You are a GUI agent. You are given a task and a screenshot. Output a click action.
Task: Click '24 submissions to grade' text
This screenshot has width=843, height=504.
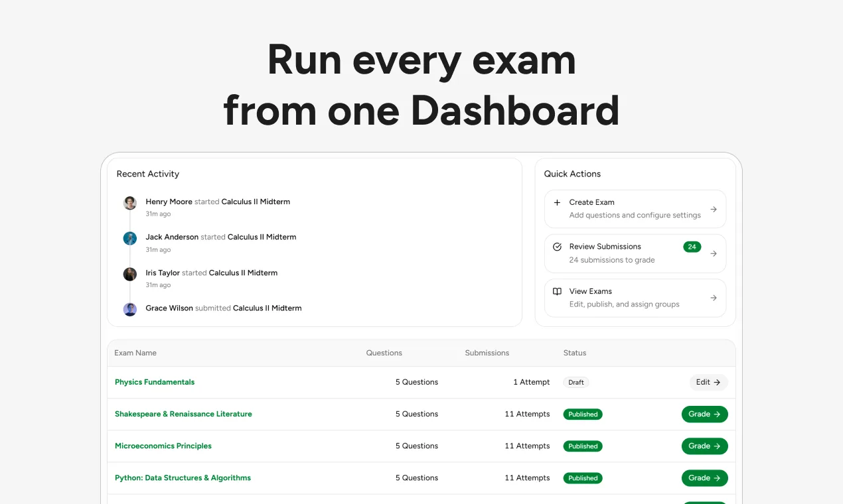coord(612,260)
